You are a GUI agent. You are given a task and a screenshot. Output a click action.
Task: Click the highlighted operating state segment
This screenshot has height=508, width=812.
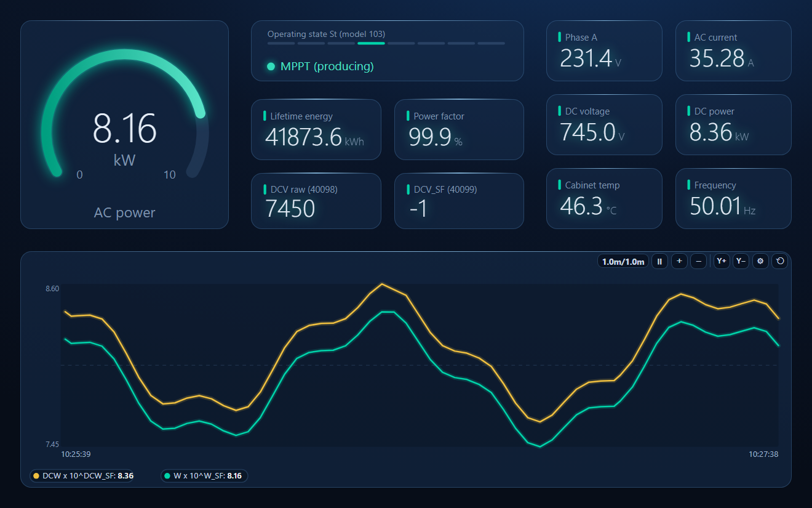point(371,43)
